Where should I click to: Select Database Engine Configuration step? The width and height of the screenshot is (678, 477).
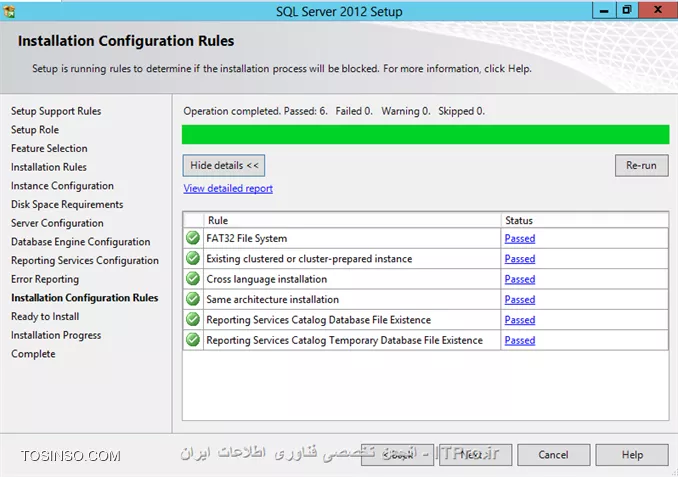coord(80,242)
